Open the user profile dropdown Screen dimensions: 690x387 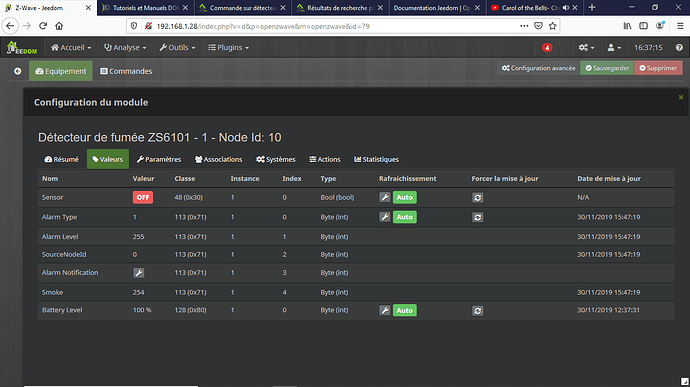(614, 48)
